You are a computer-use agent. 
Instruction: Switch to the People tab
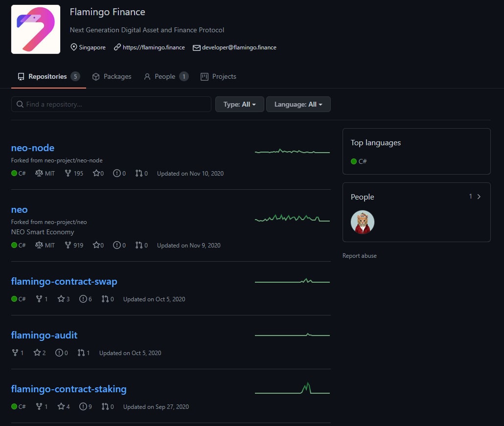tap(166, 76)
